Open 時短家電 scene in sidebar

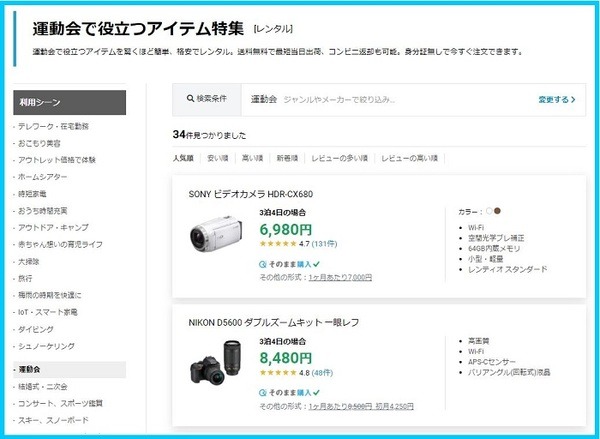(x=32, y=194)
